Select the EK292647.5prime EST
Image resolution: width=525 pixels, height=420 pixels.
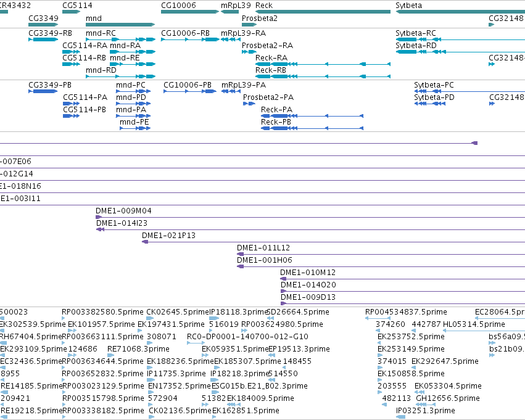(413, 368)
